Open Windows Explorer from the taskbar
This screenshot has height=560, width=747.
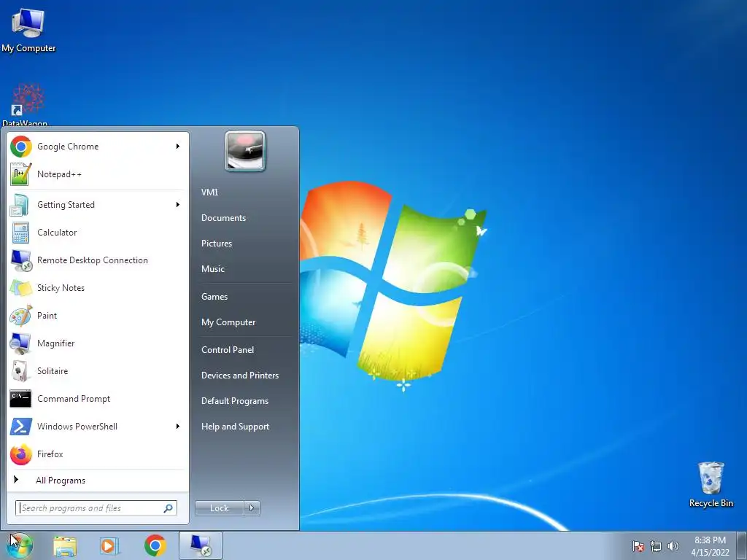point(65,545)
